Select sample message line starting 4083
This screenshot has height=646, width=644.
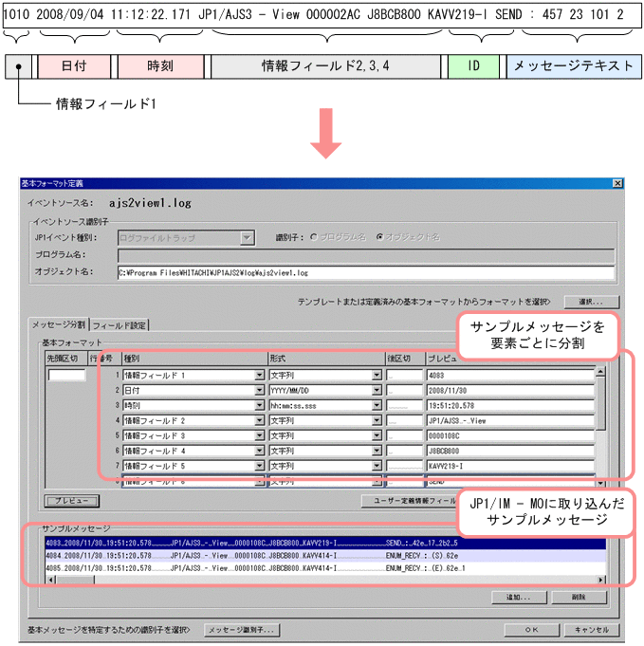[x=325, y=543]
